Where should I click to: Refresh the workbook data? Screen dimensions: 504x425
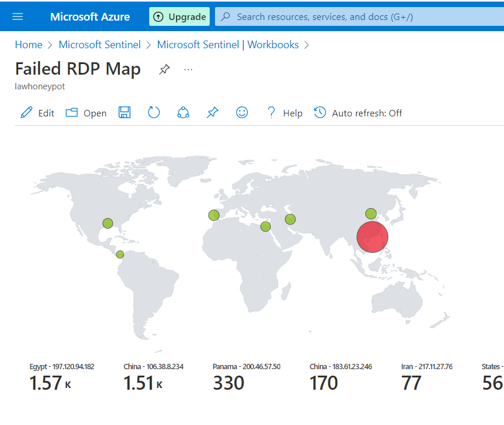(153, 113)
